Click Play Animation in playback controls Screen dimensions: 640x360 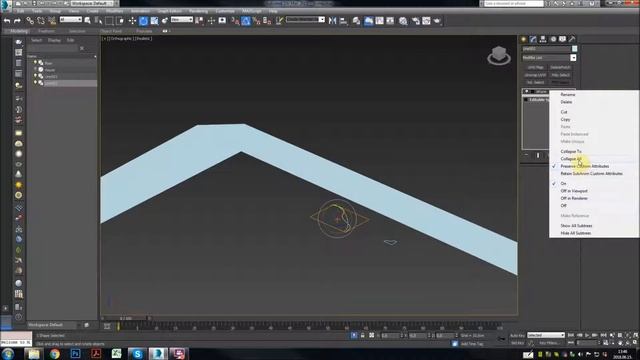click(587, 335)
